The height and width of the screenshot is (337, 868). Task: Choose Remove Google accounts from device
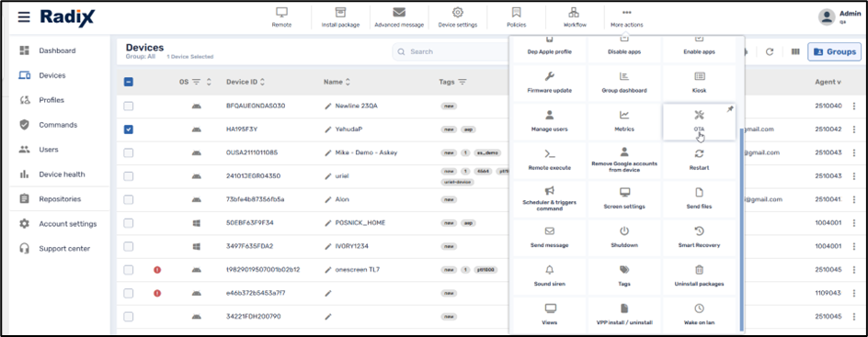[623, 160]
